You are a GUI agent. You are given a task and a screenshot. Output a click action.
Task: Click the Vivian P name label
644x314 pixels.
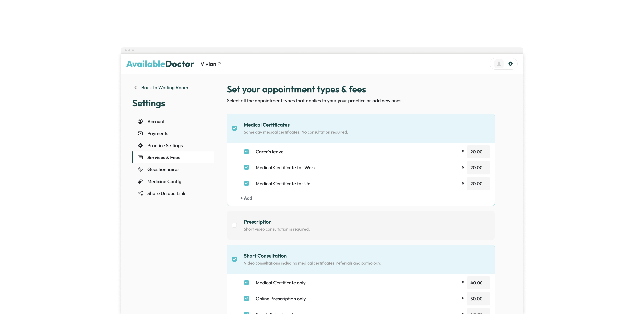coord(211,64)
